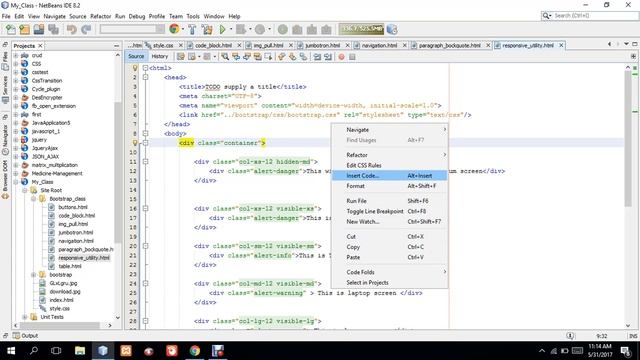Open File Explorer from the taskbar
The width and height of the screenshot is (640, 360).
coord(80,351)
